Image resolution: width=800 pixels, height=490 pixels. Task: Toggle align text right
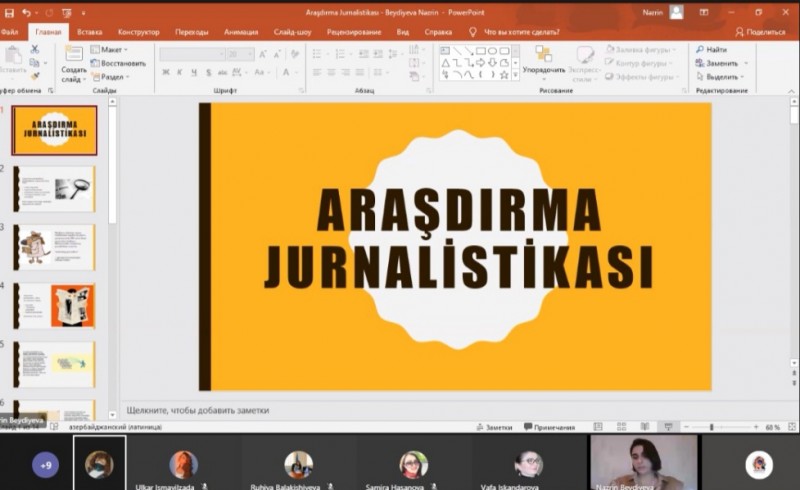coord(345,72)
